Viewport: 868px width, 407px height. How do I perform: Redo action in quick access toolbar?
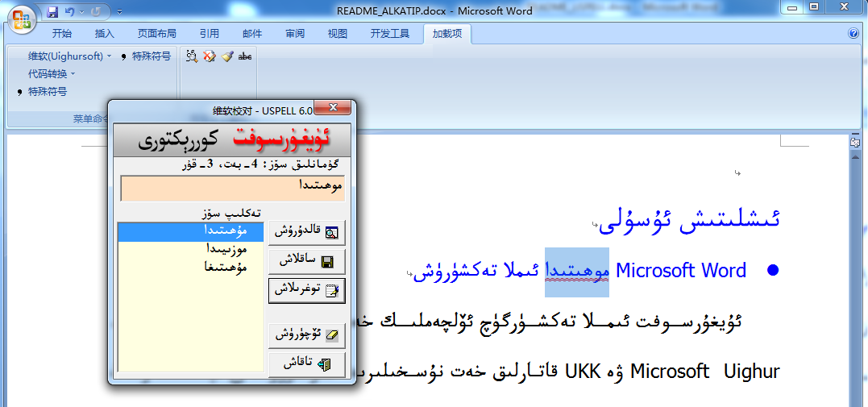pos(94,11)
